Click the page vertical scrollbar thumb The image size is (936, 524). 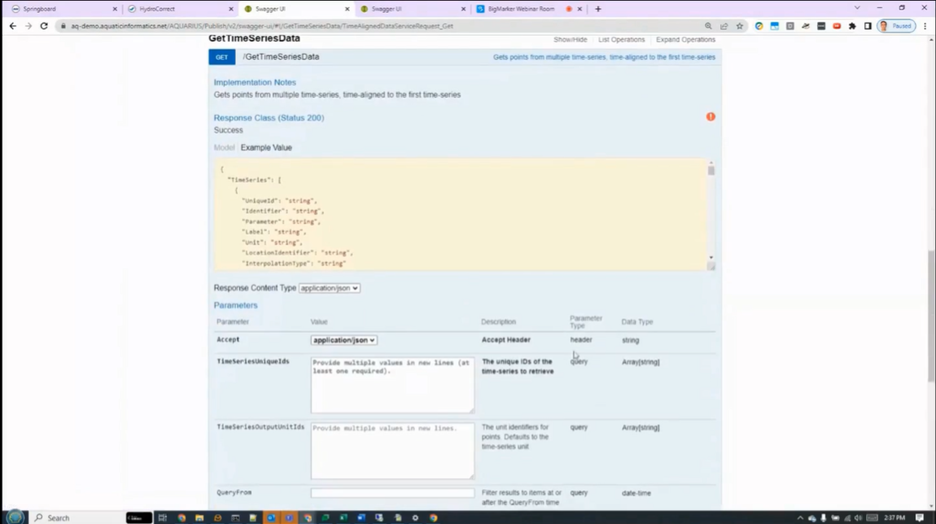click(x=931, y=316)
